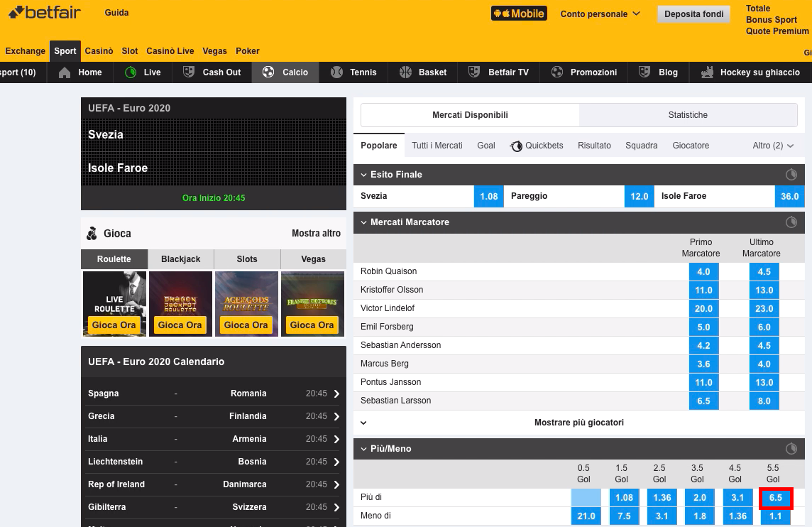Click the Live green clock icon

click(x=131, y=72)
